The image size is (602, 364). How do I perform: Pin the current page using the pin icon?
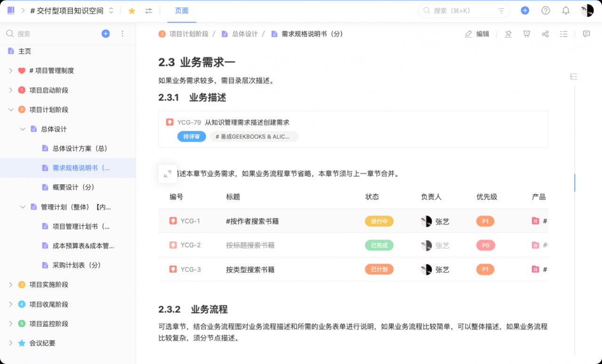[x=507, y=34]
